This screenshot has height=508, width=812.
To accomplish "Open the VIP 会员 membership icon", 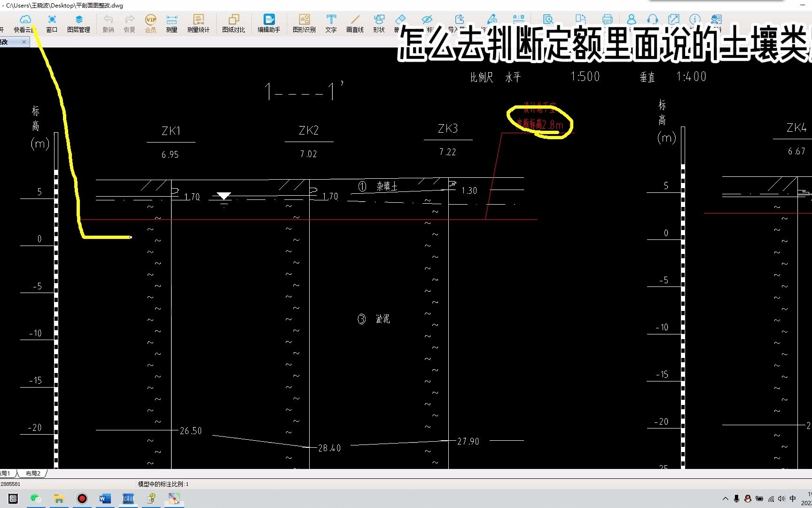I will [150, 23].
